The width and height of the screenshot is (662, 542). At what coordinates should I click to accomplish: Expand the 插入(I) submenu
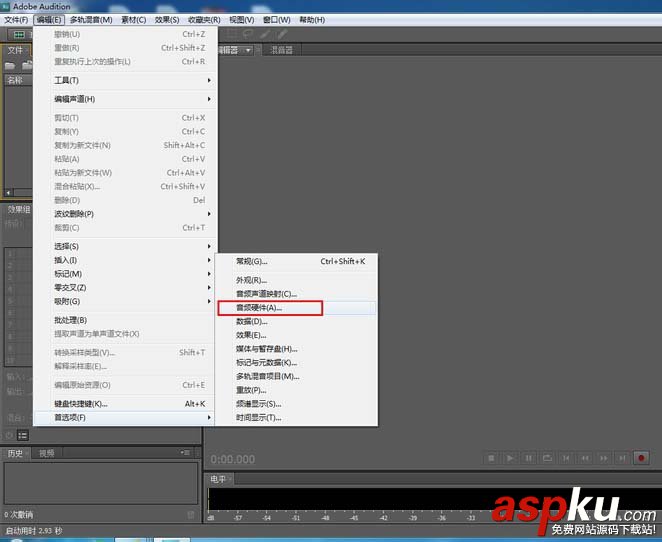125,260
